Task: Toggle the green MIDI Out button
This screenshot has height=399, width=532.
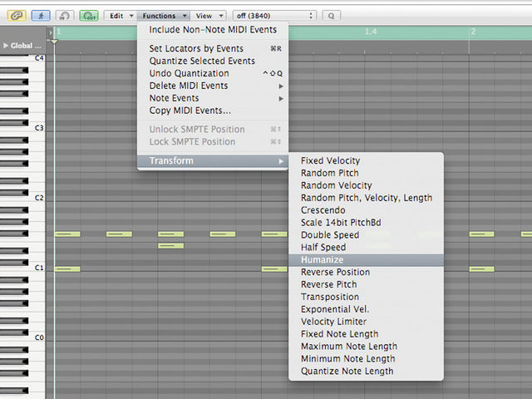Action: [89, 16]
